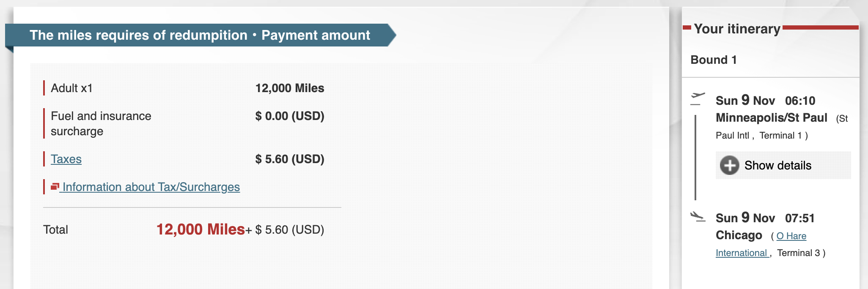Click the Fuel and insurance surcharge label

click(x=101, y=123)
